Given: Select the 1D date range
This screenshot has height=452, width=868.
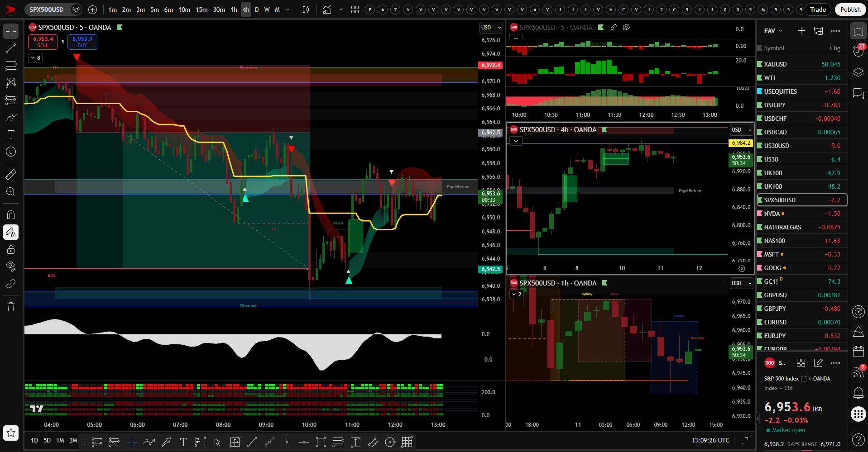Looking at the screenshot, I should 34,440.
